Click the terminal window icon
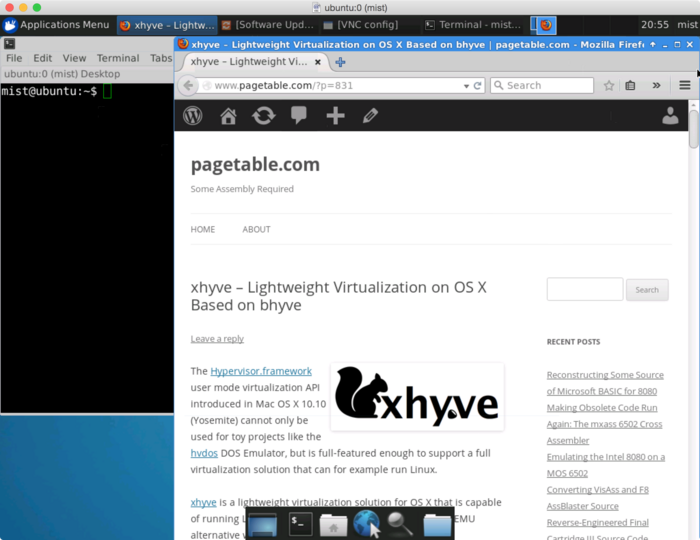The width and height of the screenshot is (700, 540). coord(9,44)
